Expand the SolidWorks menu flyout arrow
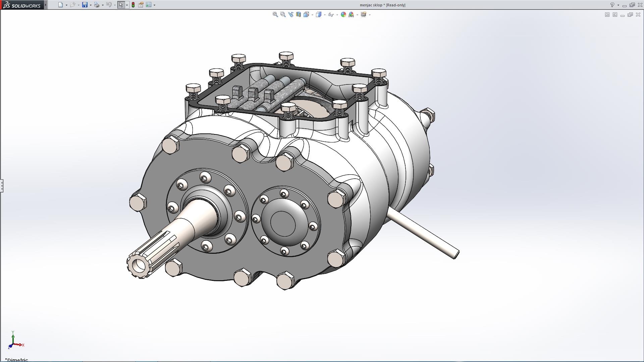Screen dimensions: 644x362 (46, 5)
